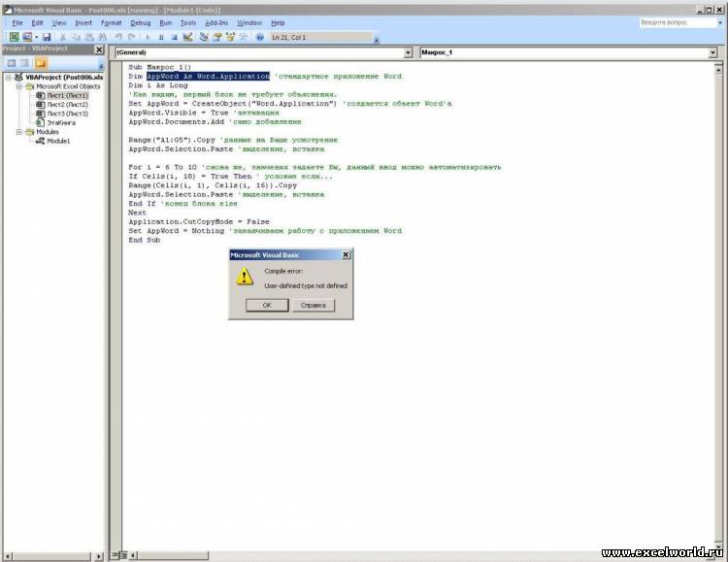The height and width of the screenshot is (562, 728).
Task: Click the 'Dim i As Long' code line
Action: (158, 85)
